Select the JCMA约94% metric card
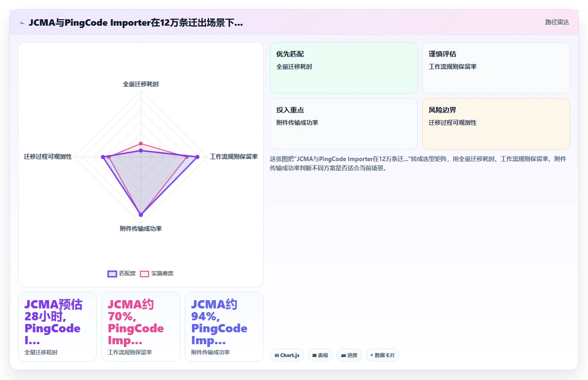588x380 pixels. (x=224, y=327)
